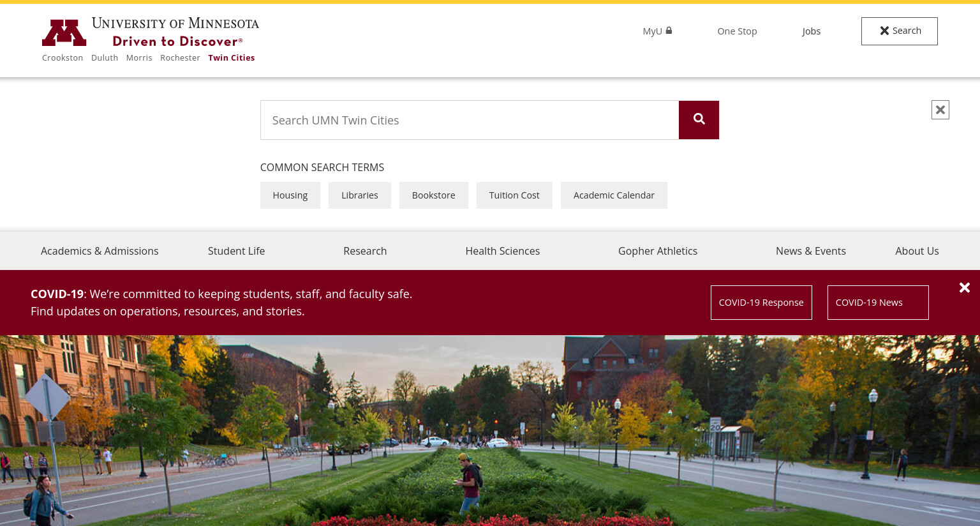Choose the Libraries common search term
Screen dimensions: 980x526
[360, 195]
